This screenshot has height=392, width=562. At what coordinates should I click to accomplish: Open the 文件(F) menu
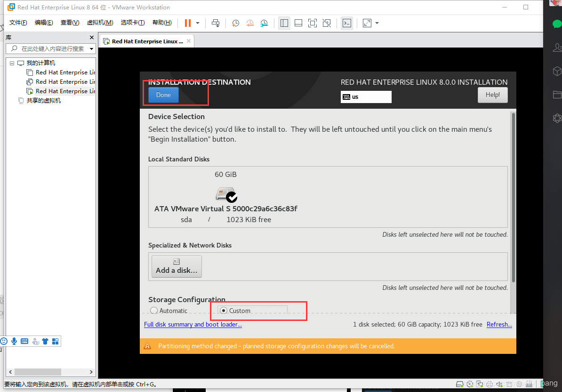pyautogui.click(x=18, y=23)
